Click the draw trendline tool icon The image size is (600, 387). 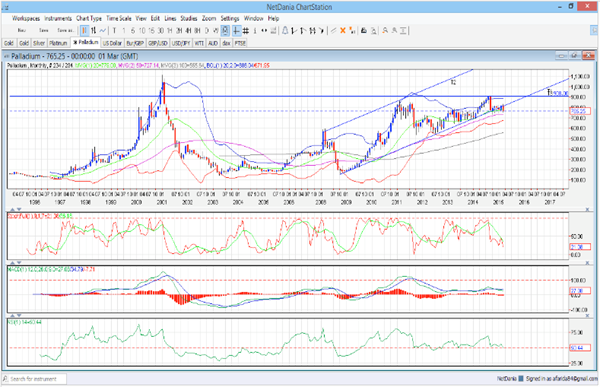tap(334, 31)
